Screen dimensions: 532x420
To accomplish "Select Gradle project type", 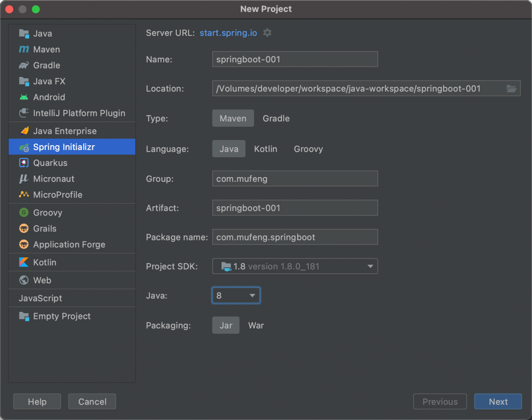I will coord(276,119).
